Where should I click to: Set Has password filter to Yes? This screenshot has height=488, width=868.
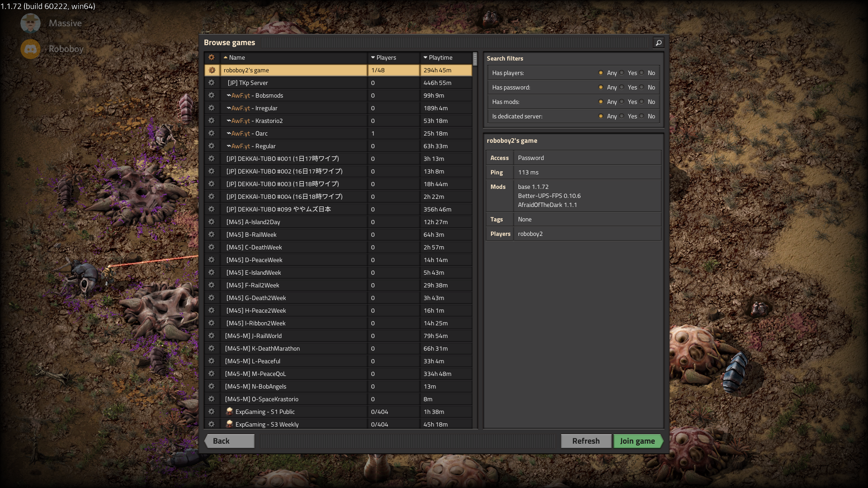[622, 87]
